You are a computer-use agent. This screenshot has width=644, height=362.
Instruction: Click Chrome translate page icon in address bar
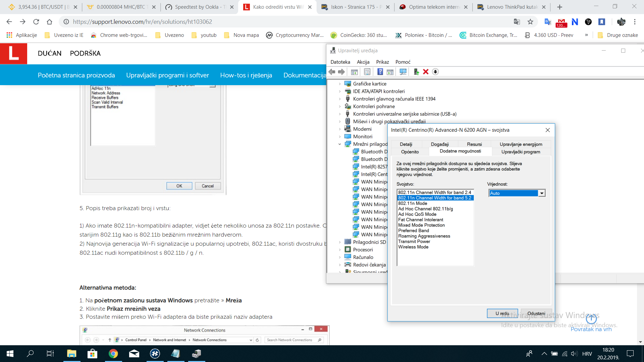[517, 22]
